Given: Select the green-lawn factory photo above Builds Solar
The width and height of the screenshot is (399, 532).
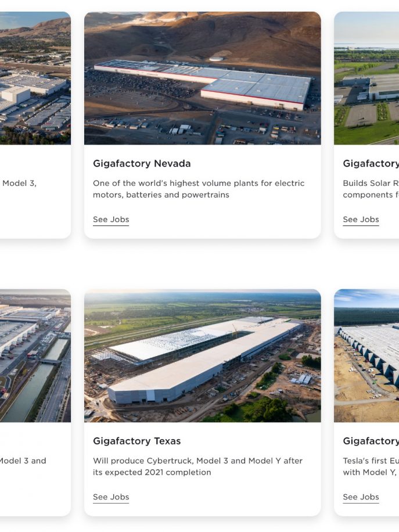Looking at the screenshot, I should pos(366,78).
